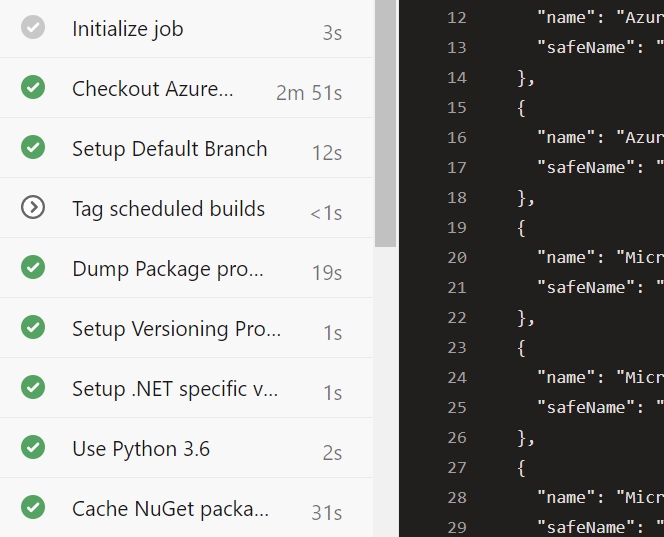664x537 pixels.
Task: Click the green success icon for Checkout Azure
Action: click(x=33, y=88)
